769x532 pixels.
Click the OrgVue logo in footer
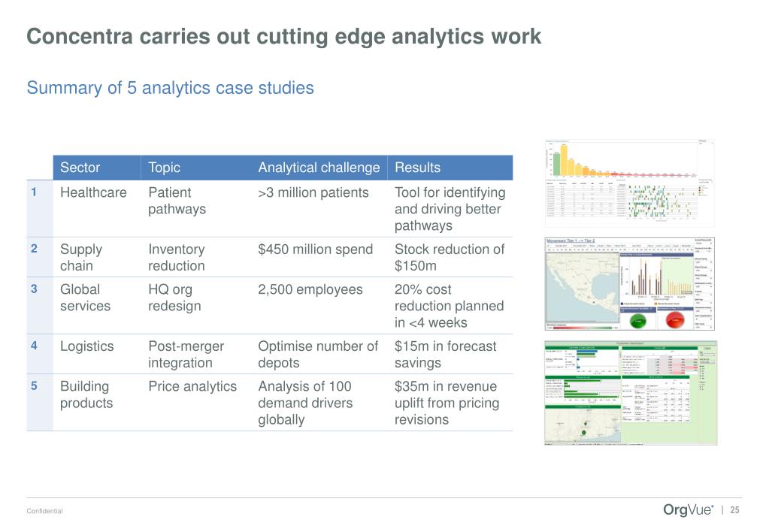(x=688, y=510)
